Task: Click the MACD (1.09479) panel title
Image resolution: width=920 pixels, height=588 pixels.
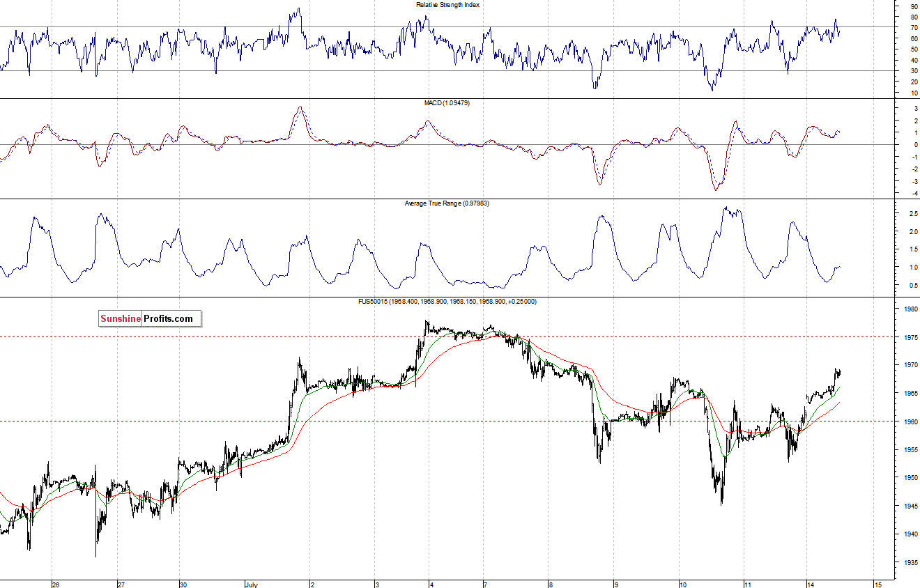Action: click(447, 103)
